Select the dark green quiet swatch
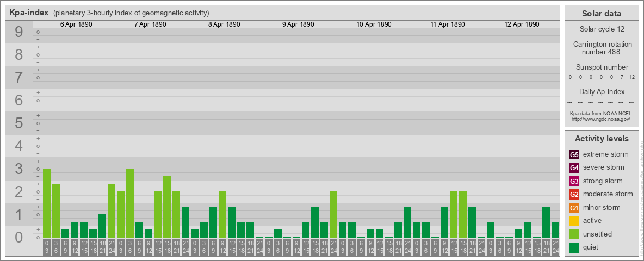644x261 pixels. coord(574,247)
